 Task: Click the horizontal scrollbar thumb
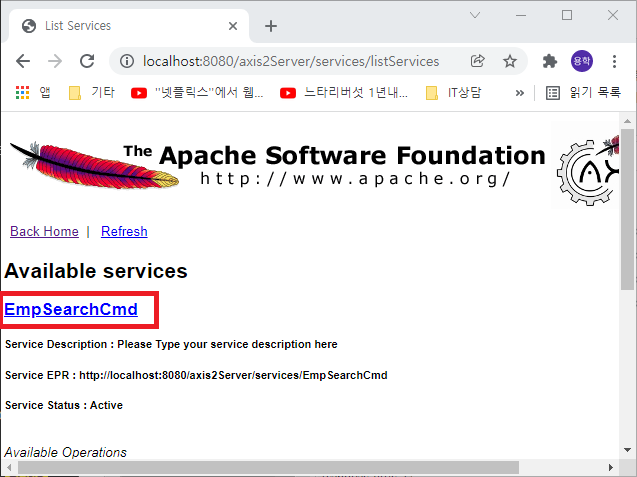point(268,468)
